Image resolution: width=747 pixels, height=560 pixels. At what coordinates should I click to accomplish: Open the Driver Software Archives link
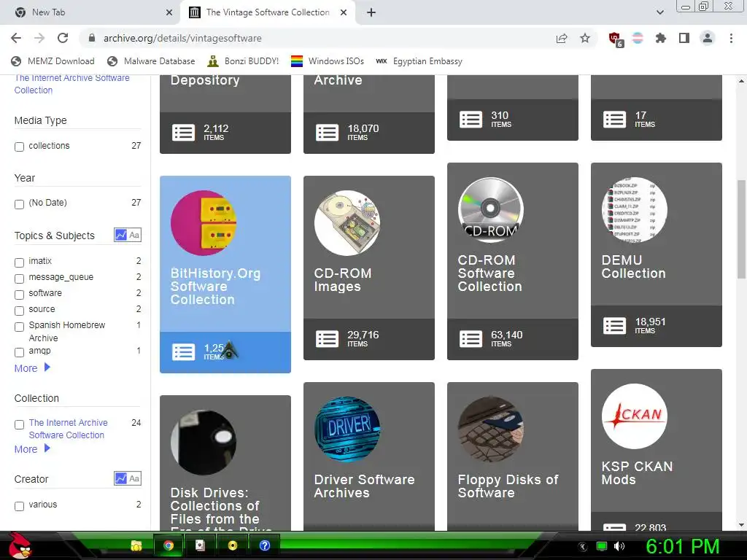[365, 486]
